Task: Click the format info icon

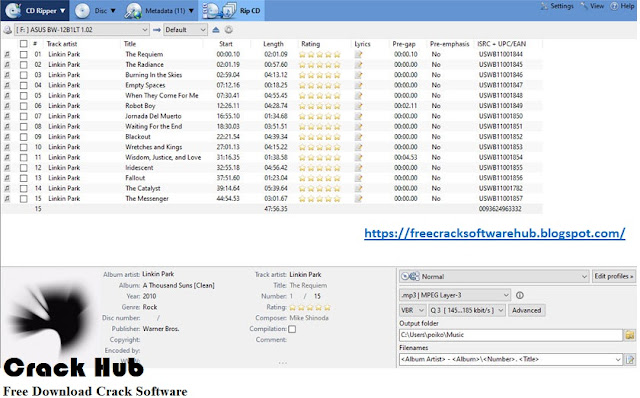Action: click(x=520, y=295)
